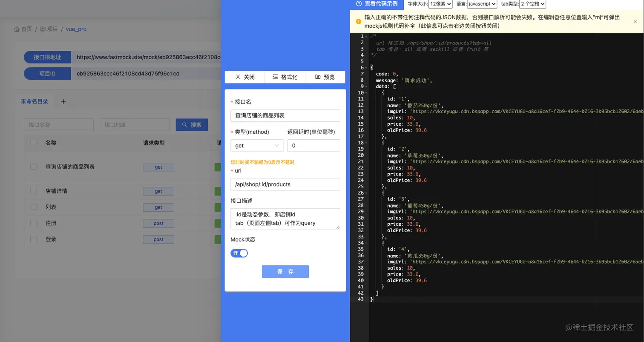Dismiss the yellow notice with close X
The height and width of the screenshot is (342, 644).
pos(635,21)
